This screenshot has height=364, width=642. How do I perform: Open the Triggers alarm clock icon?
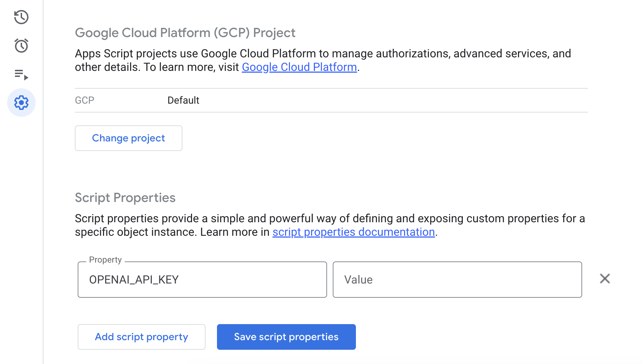tap(21, 46)
